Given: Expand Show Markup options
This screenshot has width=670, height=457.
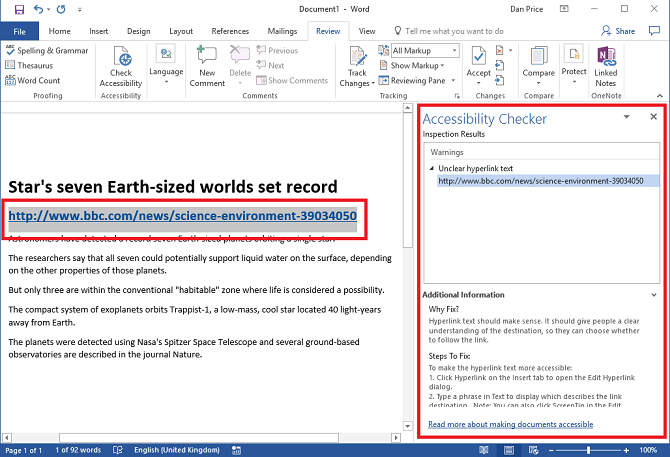Looking at the screenshot, I should point(412,65).
